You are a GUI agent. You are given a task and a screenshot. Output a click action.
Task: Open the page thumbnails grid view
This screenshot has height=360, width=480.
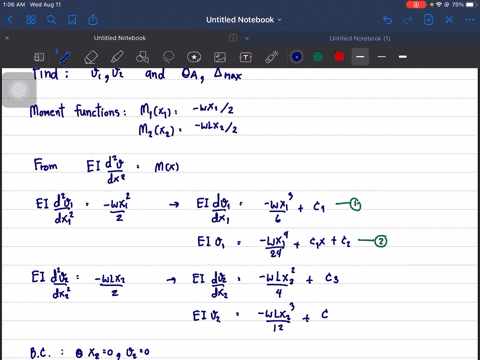pyautogui.click(x=31, y=20)
